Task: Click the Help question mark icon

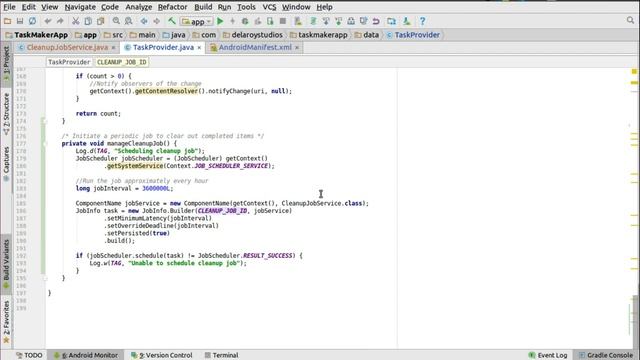Action: [x=422, y=21]
